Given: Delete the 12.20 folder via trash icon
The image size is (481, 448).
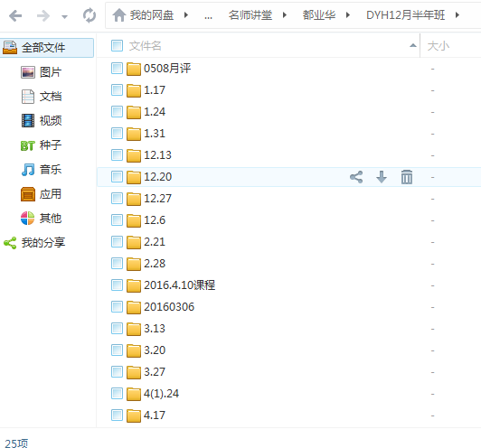Looking at the screenshot, I should [407, 177].
